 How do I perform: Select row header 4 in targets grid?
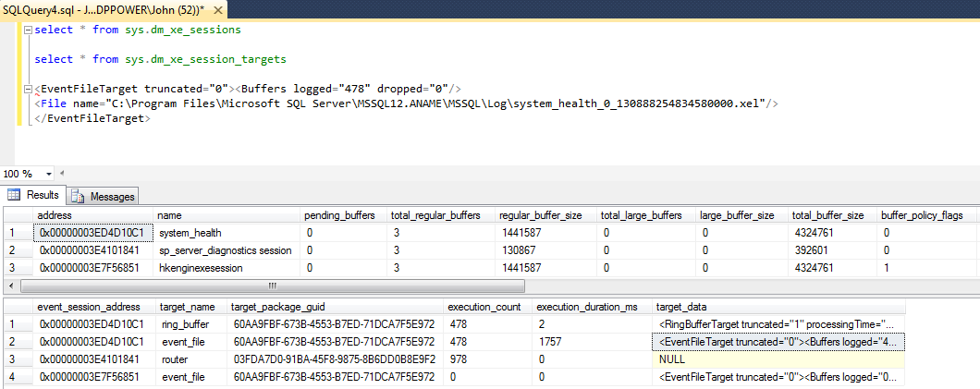pyautogui.click(x=18, y=377)
